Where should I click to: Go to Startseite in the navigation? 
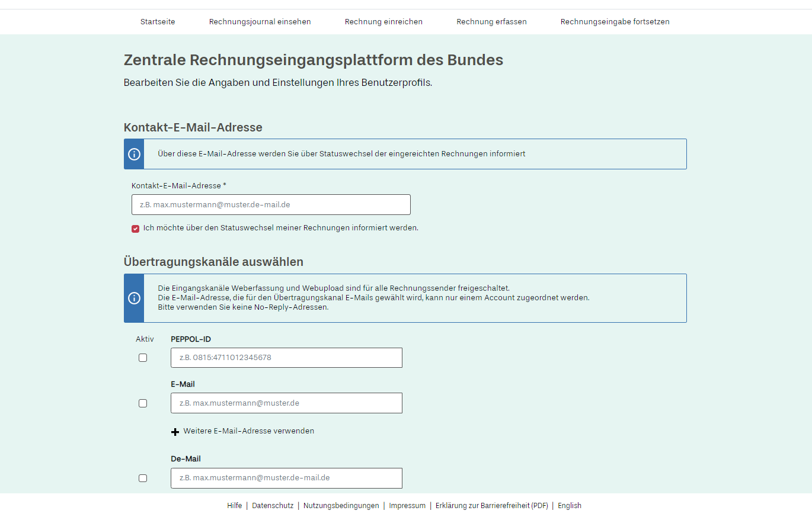point(158,22)
